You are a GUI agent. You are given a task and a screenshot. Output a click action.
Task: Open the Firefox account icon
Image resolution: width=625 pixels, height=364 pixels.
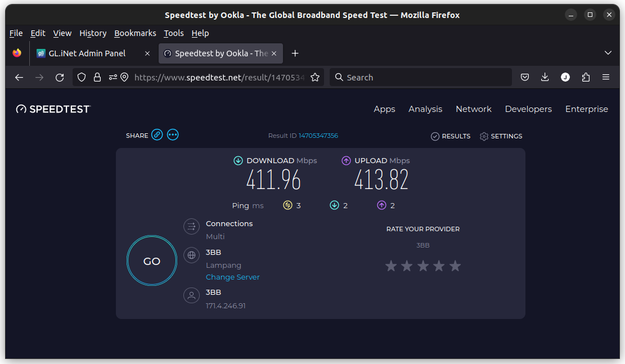(x=565, y=77)
